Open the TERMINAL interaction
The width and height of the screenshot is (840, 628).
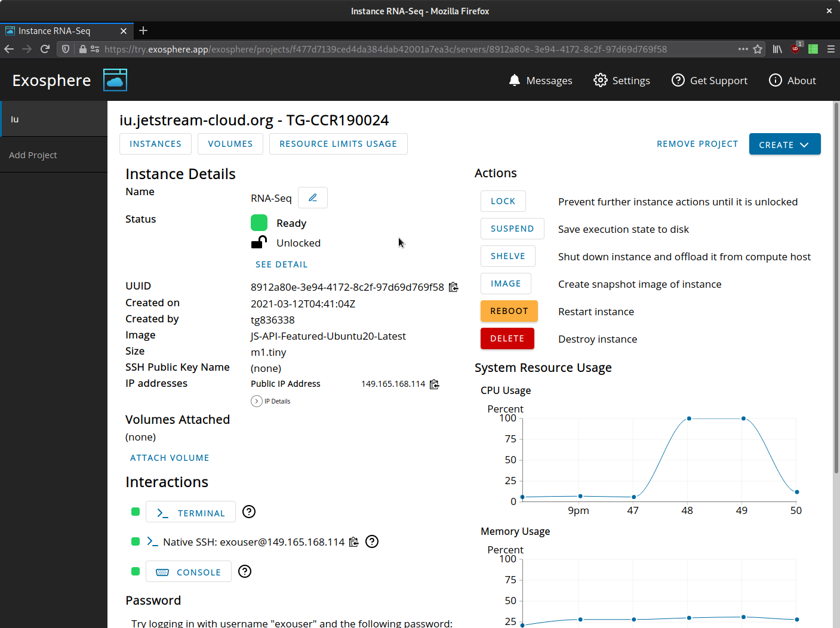coord(190,512)
